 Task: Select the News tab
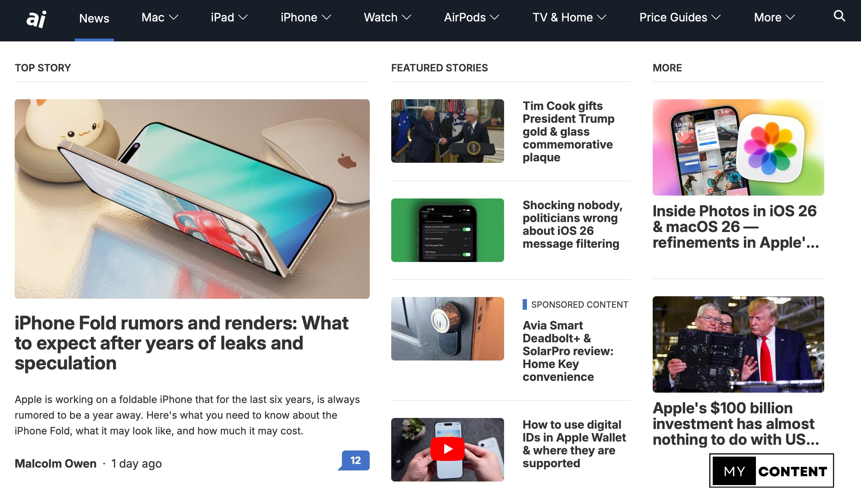pos(94,19)
